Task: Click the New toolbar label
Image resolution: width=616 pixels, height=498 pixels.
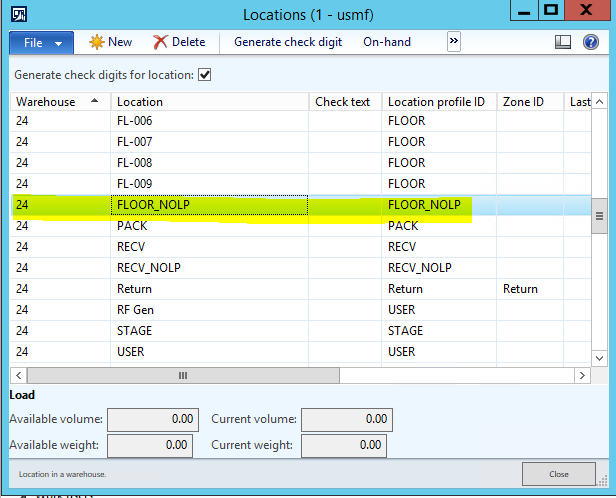Action: (x=120, y=42)
